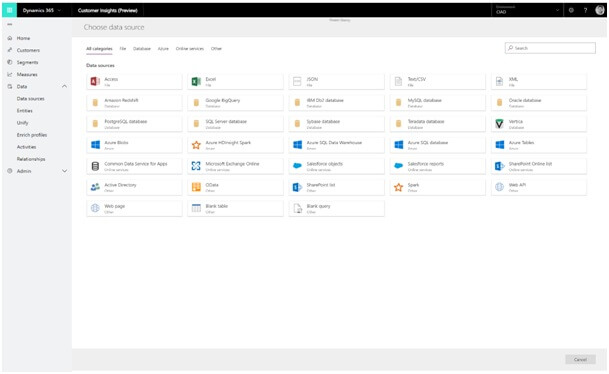The height and width of the screenshot is (374, 609).
Task: Choose the Blank table icon
Action: click(196, 208)
